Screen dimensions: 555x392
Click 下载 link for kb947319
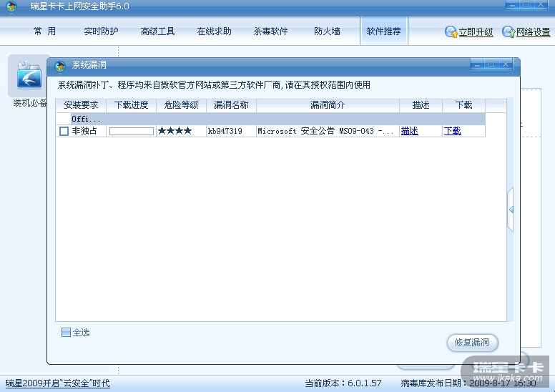tap(452, 131)
